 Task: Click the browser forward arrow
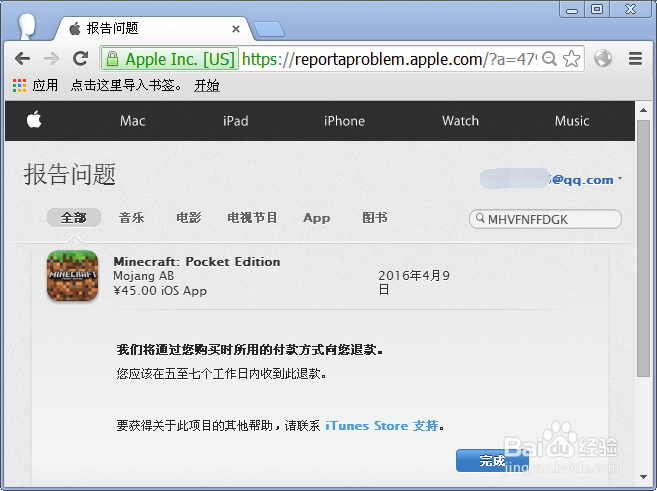52,59
